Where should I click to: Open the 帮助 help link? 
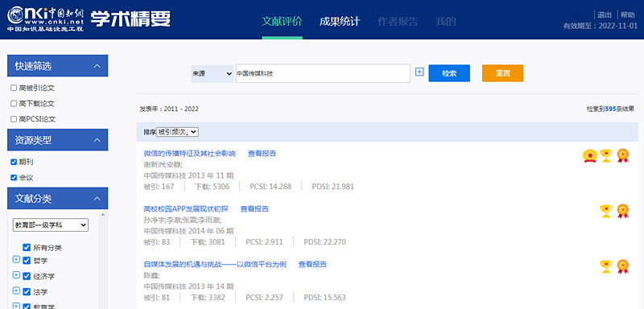[628, 14]
